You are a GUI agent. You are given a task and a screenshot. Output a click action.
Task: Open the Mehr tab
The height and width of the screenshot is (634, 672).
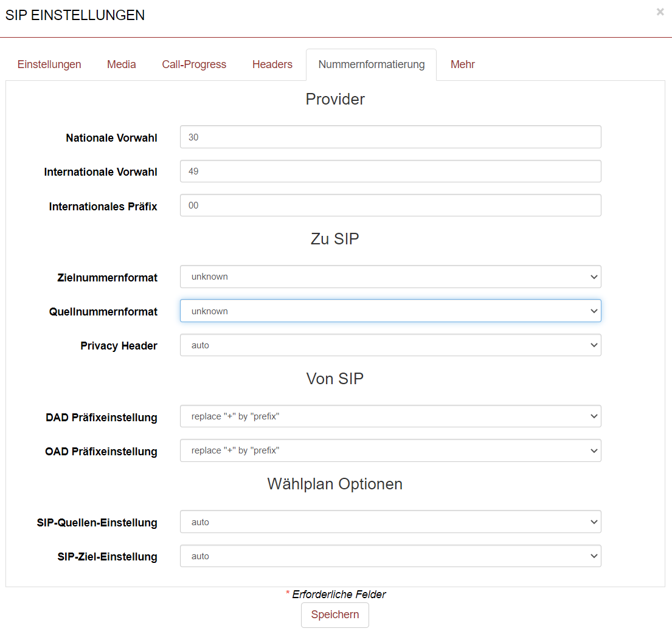462,64
